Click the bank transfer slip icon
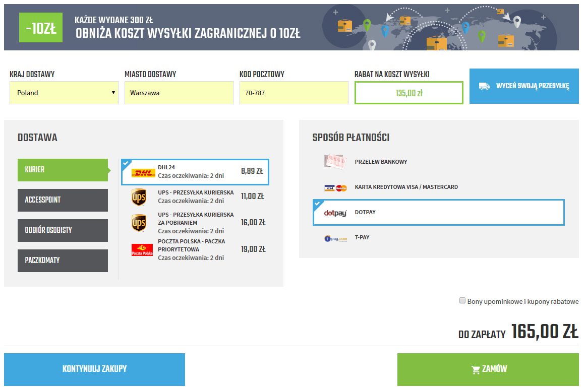This screenshot has width=585, height=392. click(x=335, y=162)
